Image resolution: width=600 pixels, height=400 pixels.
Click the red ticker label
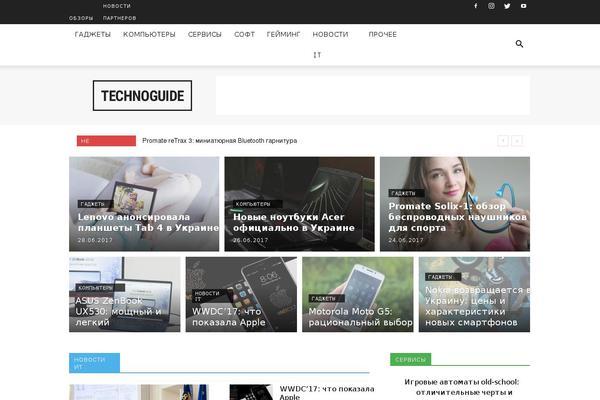106,141
